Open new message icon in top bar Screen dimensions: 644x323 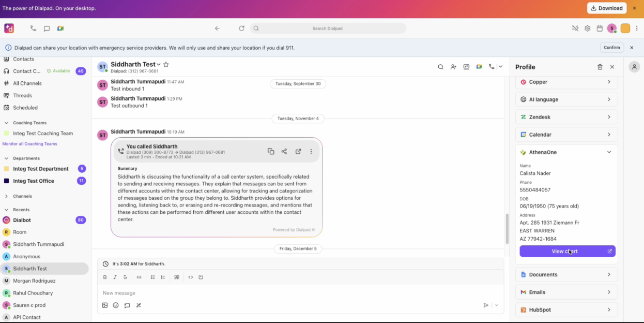coord(47,28)
